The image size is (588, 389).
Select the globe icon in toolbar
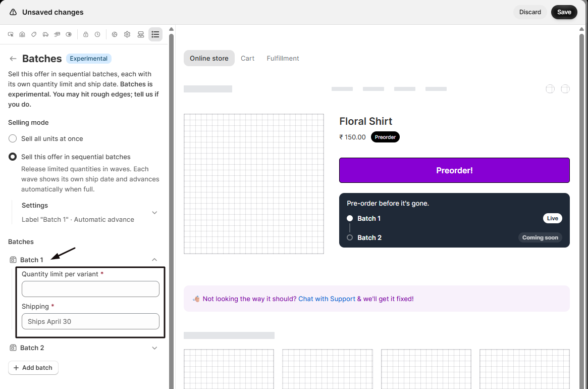(x=115, y=34)
